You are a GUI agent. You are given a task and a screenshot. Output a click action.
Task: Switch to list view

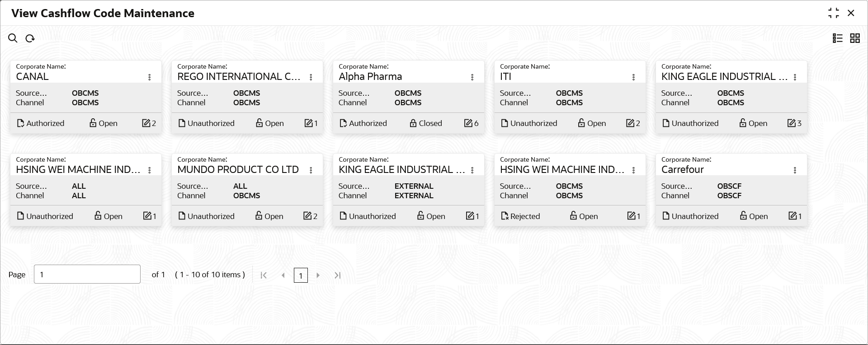pos(838,38)
